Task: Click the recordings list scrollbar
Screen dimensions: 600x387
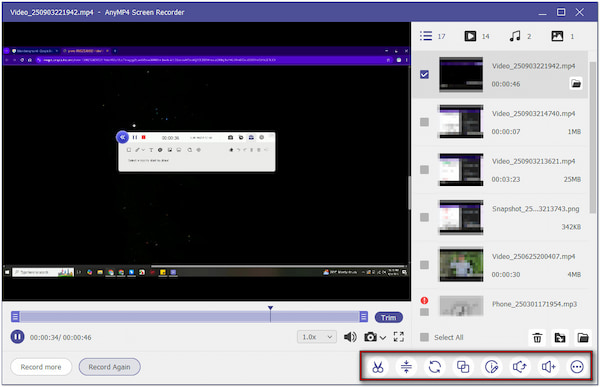Action: click(592, 137)
